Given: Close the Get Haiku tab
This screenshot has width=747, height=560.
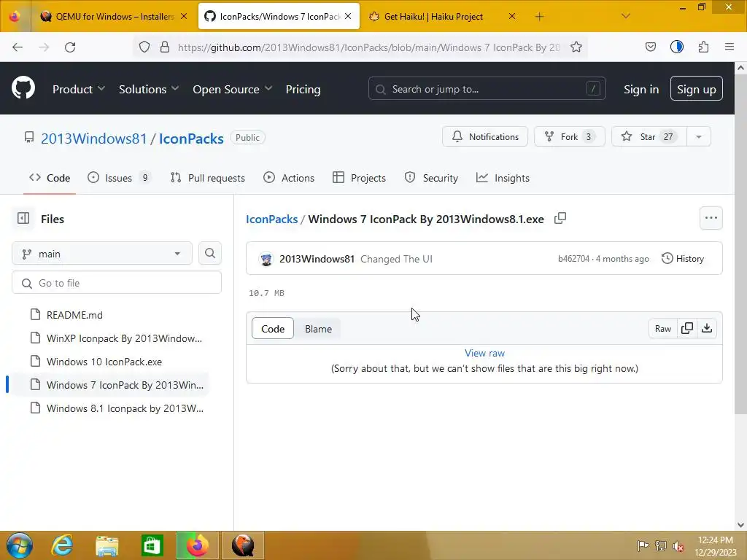Looking at the screenshot, I should point(512,16).
